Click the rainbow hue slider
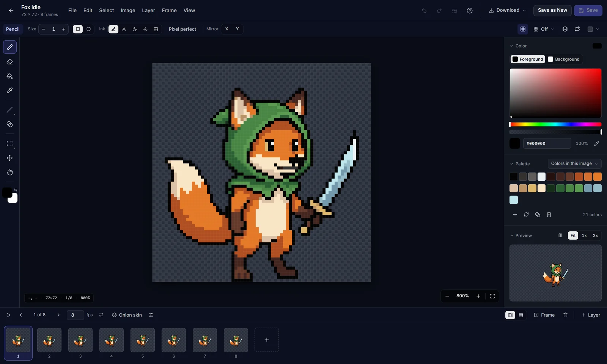 pos(555,124)
